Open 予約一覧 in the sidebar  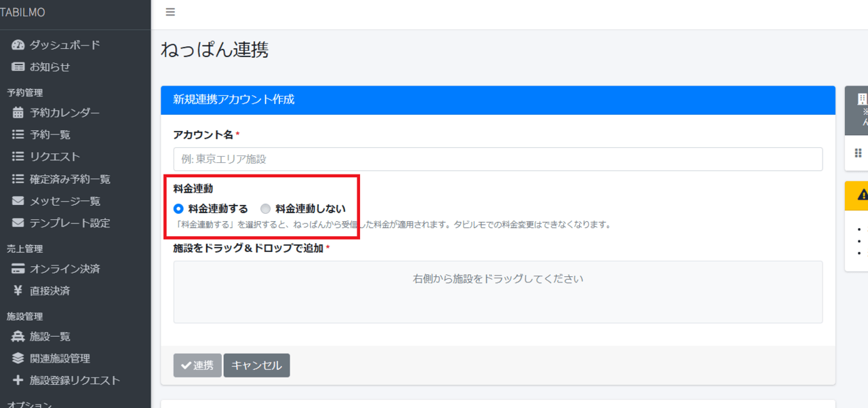click(50, 135)
